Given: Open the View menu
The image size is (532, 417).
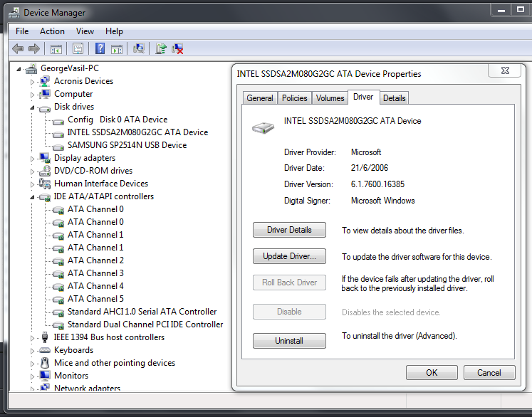Looking at the screenshot, I should point(85,31).
